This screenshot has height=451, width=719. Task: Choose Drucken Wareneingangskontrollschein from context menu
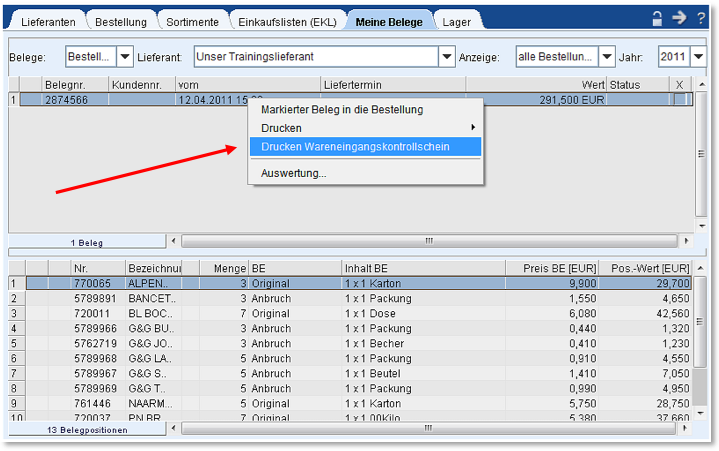pyautogui.click(x=355, y=147)
